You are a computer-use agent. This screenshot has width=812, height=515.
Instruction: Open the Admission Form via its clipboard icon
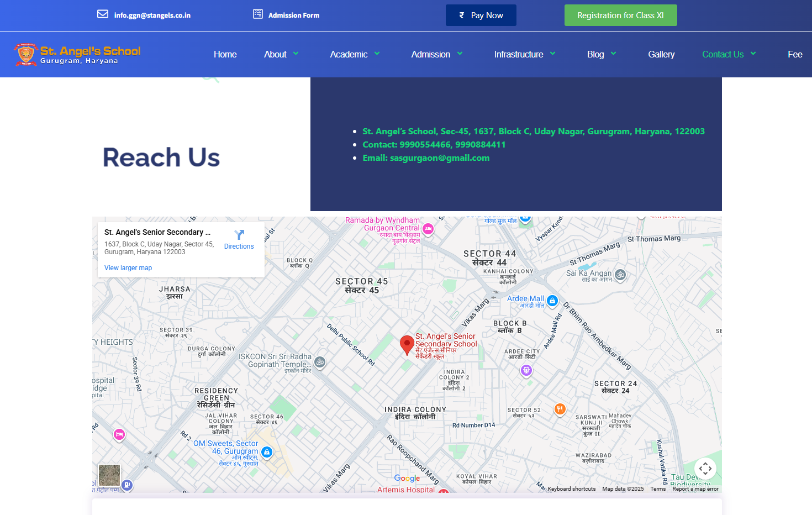258,14
